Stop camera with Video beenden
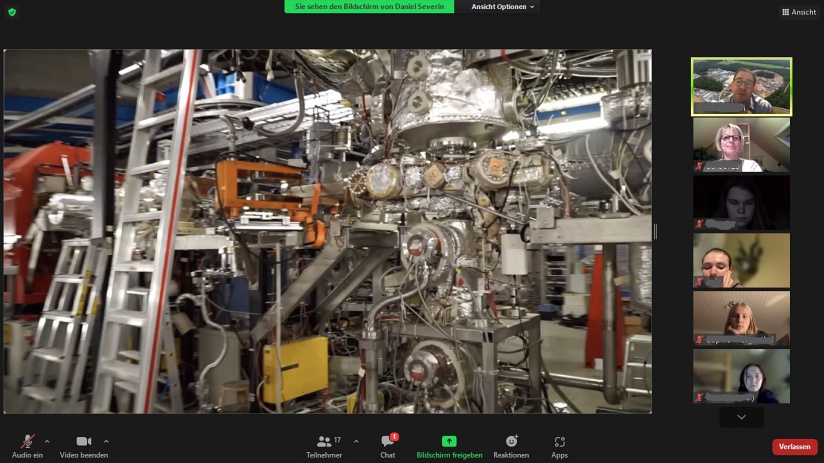The image size is (824, 463). (84, 442)
